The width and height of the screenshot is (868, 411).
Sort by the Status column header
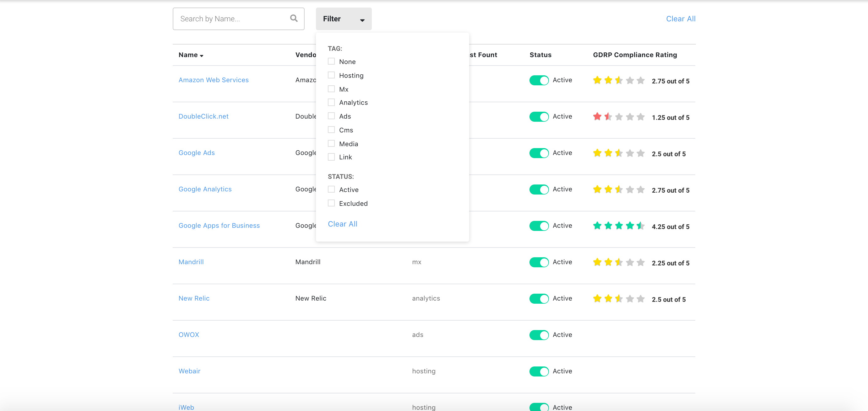pos(540,55)
